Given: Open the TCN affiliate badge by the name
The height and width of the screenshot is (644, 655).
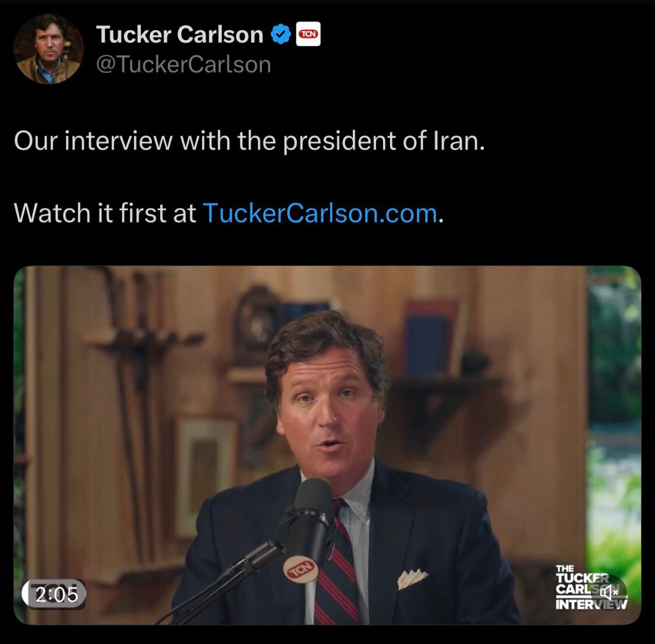Looking at the screenshot, I should [308, 34].
